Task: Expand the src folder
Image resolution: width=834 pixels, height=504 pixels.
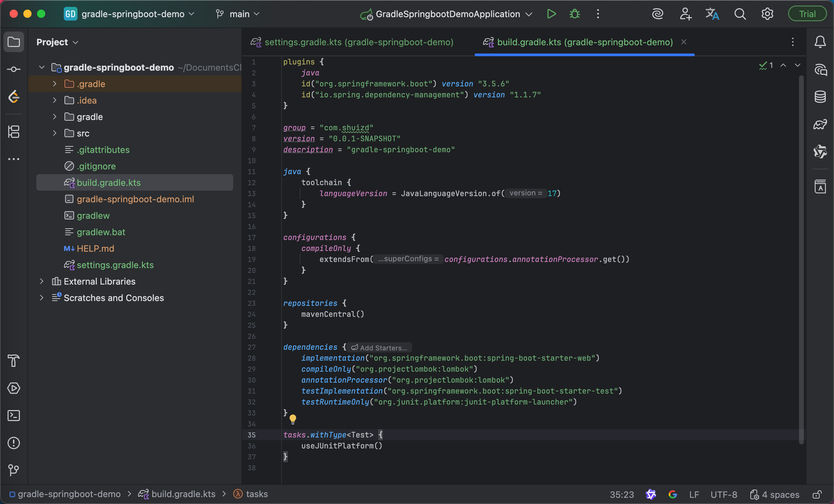Action: click(x=55, y=133)
